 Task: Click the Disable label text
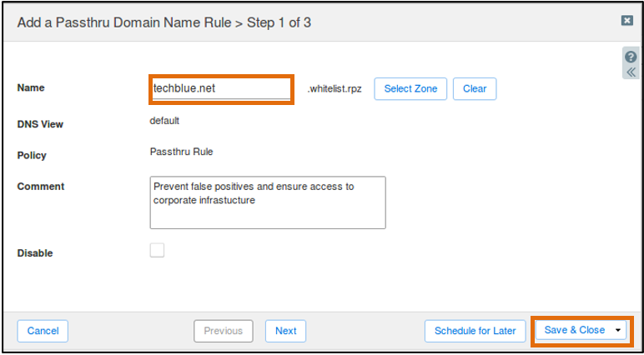click(35, 253)
